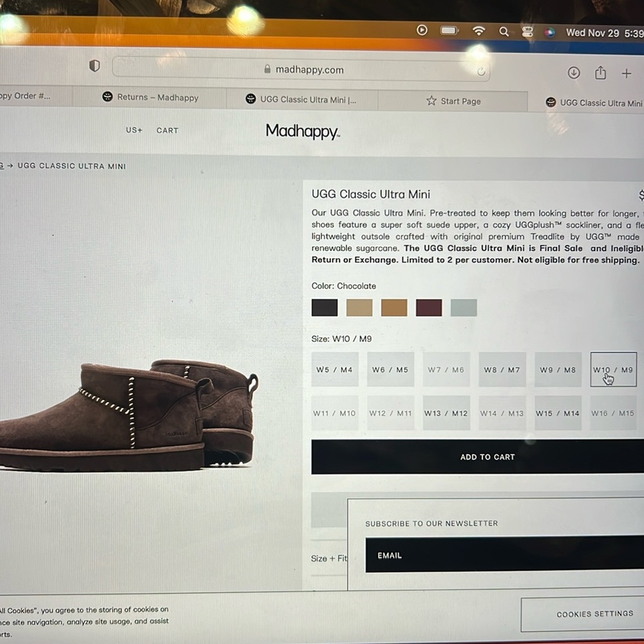Image resolution: width=644 pixels, height=644 pixels.
Task: Choose size W6 / M5
Action: click(x=390, y=369)
